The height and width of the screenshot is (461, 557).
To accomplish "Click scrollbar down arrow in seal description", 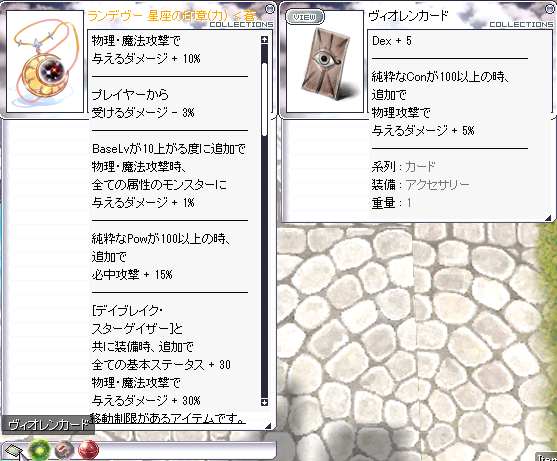I will pos(264,402).
